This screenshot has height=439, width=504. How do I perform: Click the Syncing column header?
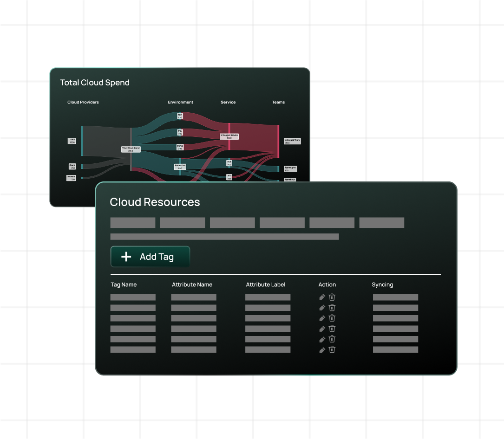click(382, 284)
